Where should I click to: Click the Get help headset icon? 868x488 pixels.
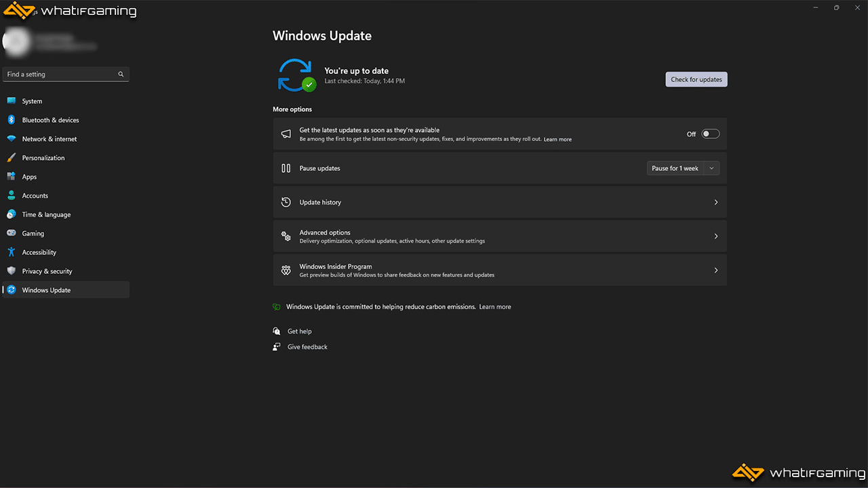277,331
